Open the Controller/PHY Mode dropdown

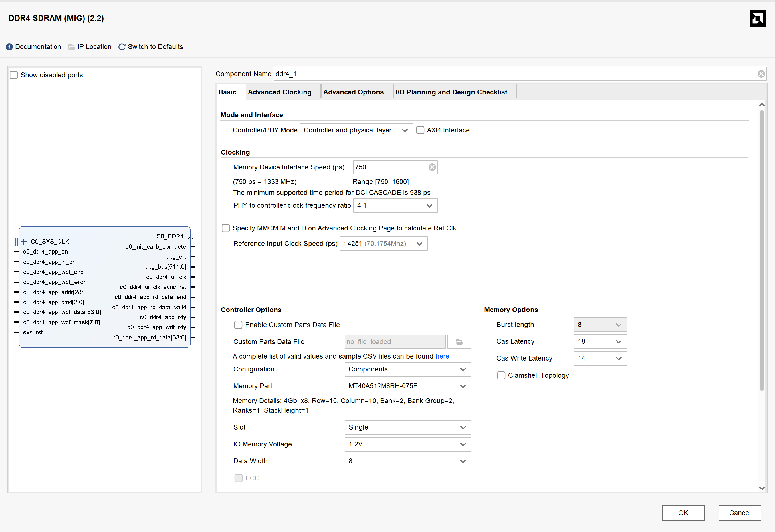356,130
